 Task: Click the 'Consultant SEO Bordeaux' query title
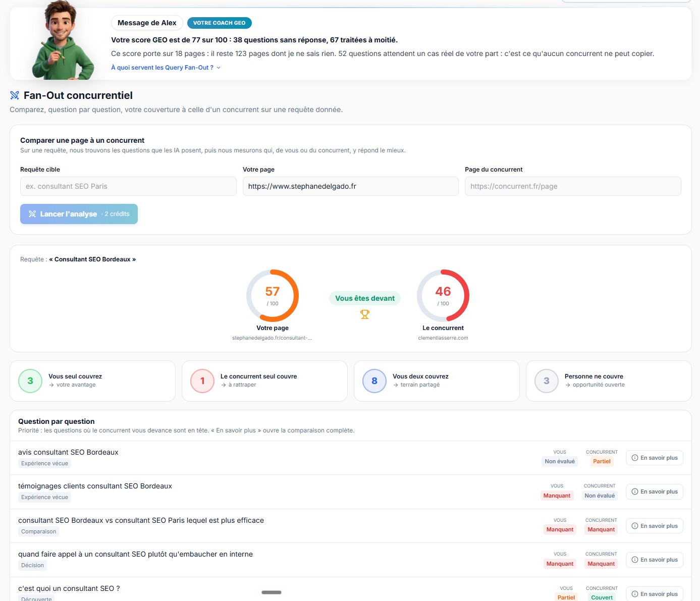click(92, 259)
